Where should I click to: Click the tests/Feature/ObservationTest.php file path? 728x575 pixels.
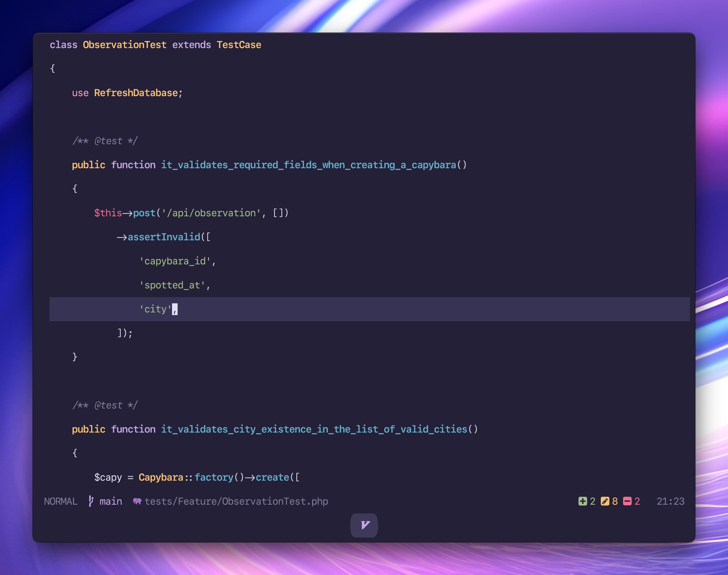tap(236, 501)
